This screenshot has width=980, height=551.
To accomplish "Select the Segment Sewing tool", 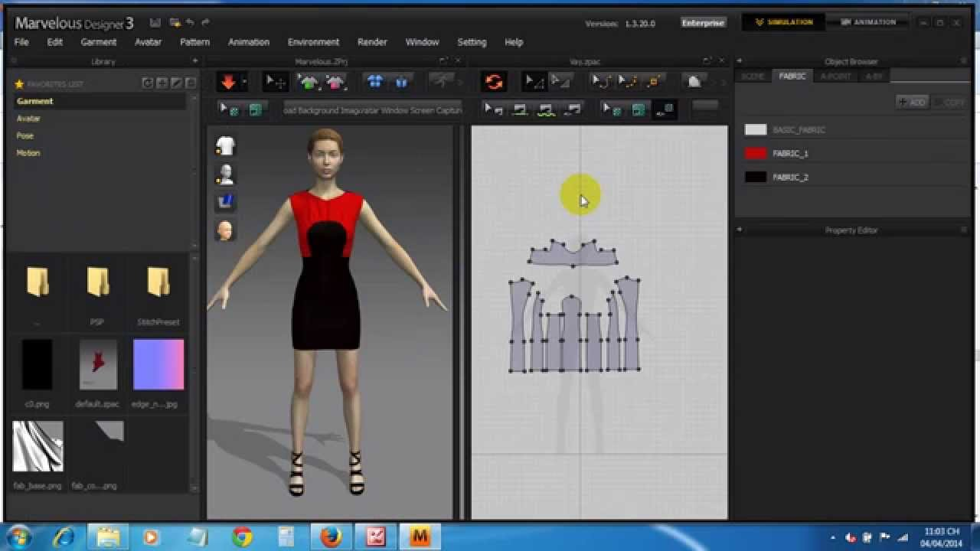I will (520, 110).
